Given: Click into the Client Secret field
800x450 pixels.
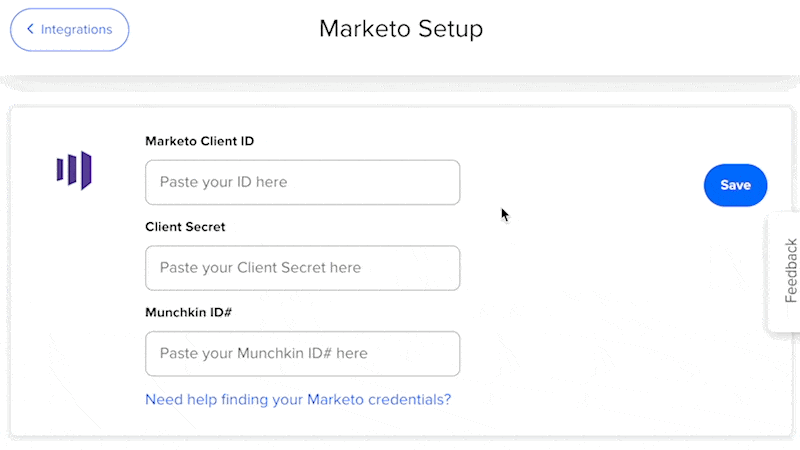Looking at the screenshot, I should [x=302, y=268].
